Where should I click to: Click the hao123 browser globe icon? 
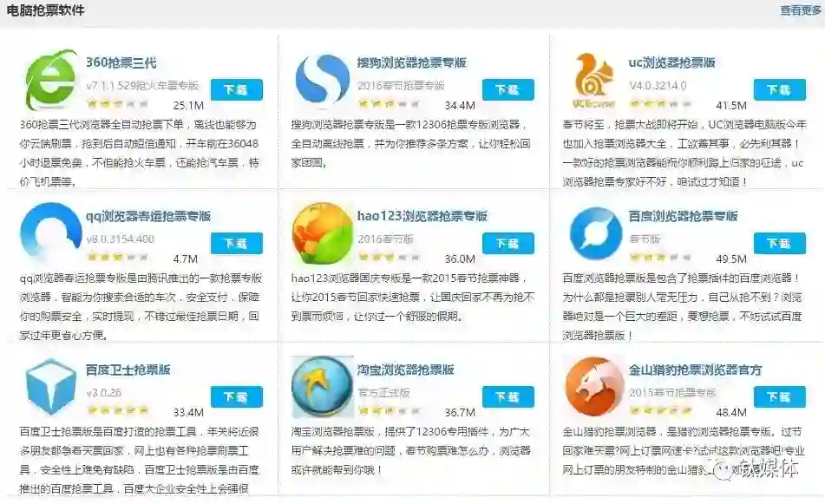click(323, 233)
